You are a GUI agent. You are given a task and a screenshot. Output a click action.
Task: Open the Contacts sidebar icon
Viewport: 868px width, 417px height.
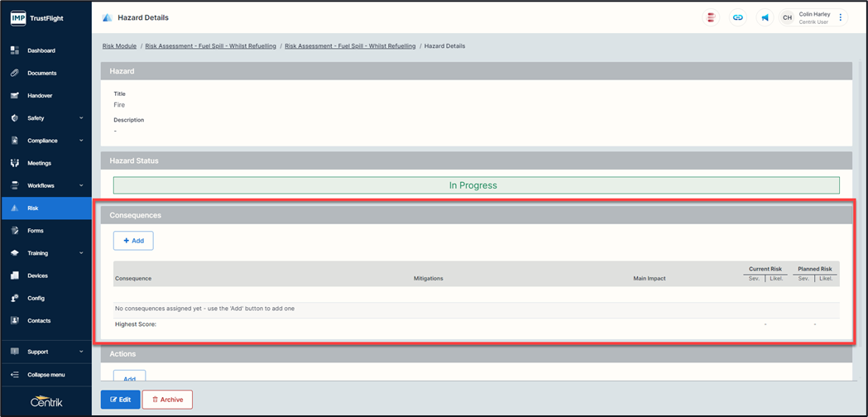pos(15,321)
